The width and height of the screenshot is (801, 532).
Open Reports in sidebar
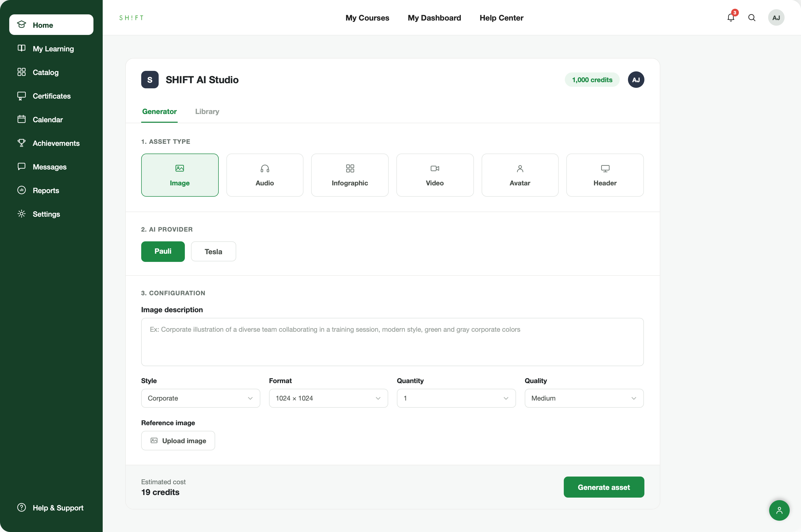(x=51, y=190)
